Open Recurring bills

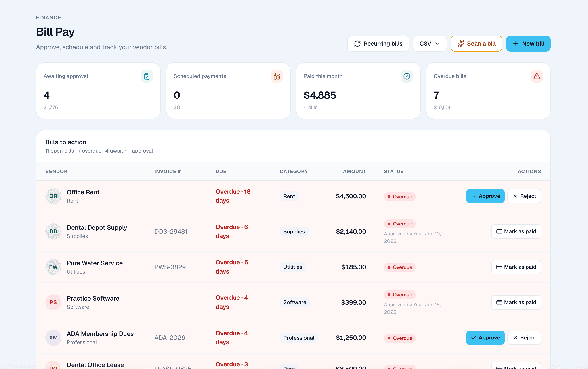coord(378,44)
